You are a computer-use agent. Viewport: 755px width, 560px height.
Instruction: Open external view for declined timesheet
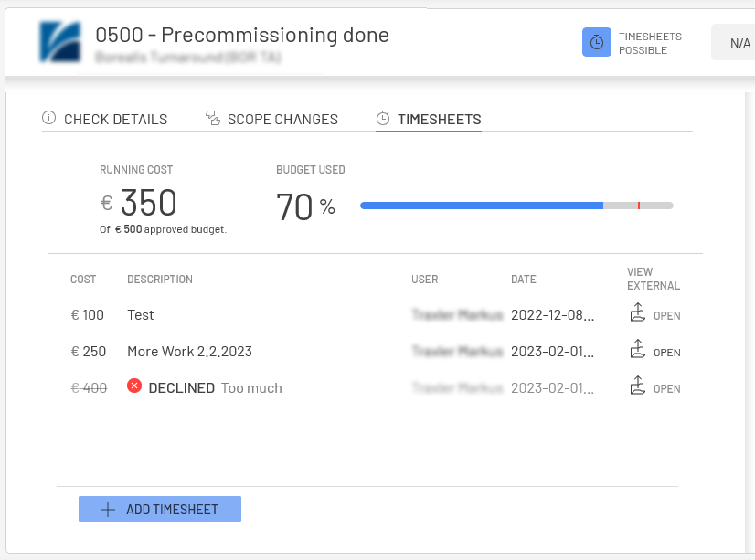click(x=654, y=388)
